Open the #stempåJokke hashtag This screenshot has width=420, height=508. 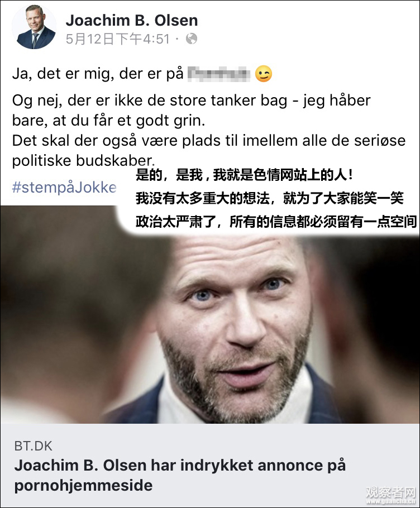[x=64, y=187]
